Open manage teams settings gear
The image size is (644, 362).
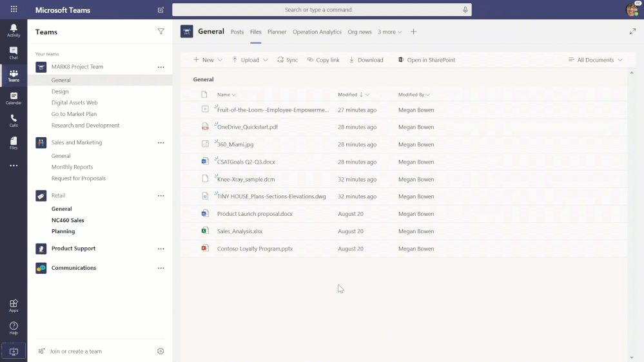coord(161,351)
